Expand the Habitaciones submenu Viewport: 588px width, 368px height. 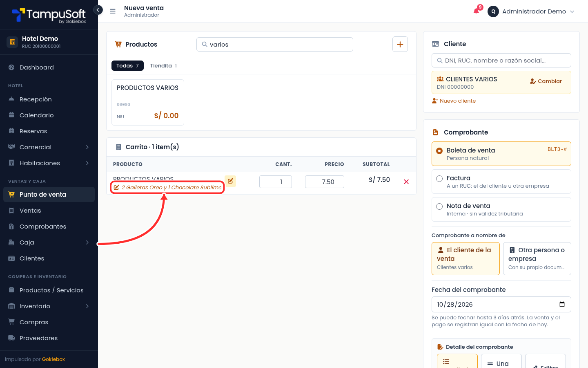[49, 163]
